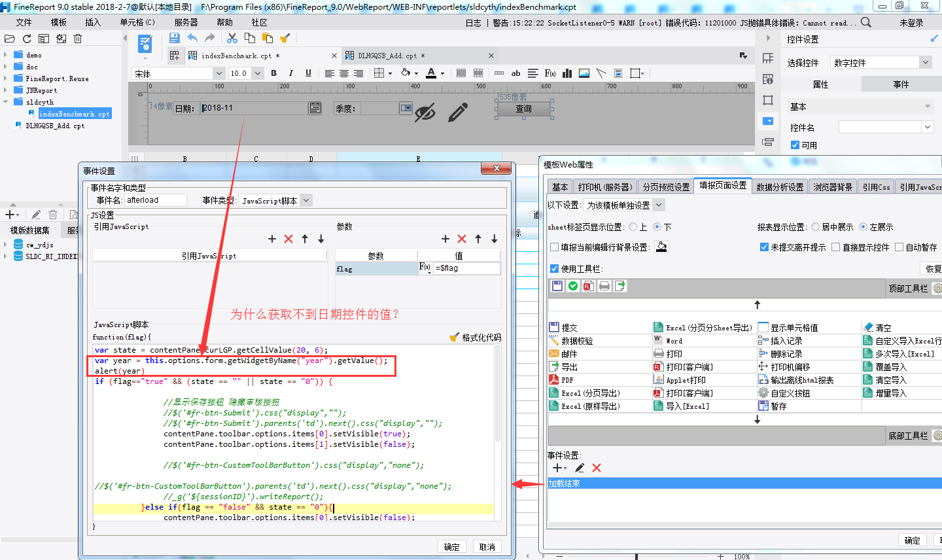Expand the cw_ydjs dataset
The image size is (942, 560).
[x=5, y=245]
